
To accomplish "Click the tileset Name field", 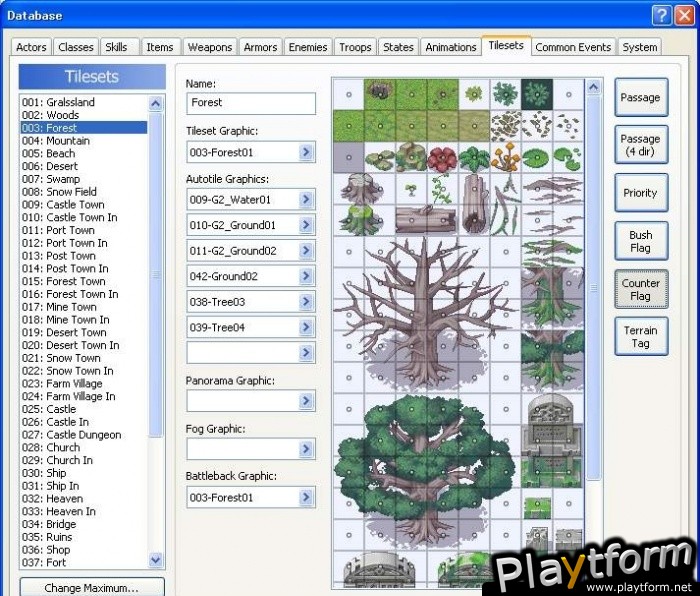I will [251, 103].
